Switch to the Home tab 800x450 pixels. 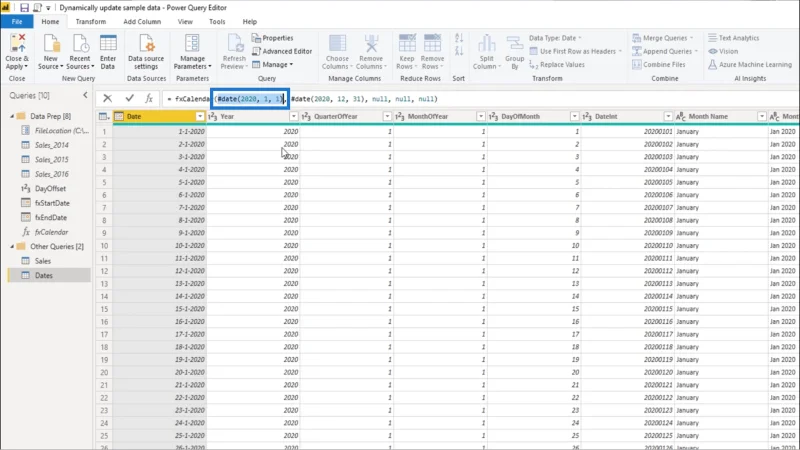(x=50, y=21)
